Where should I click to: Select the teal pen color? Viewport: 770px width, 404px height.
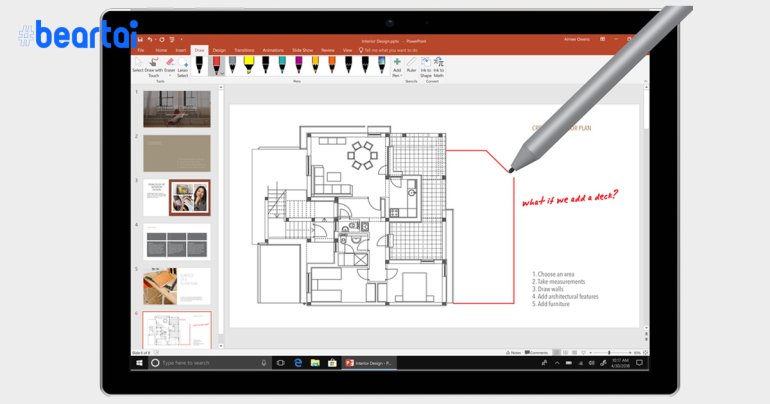(282, 64)
